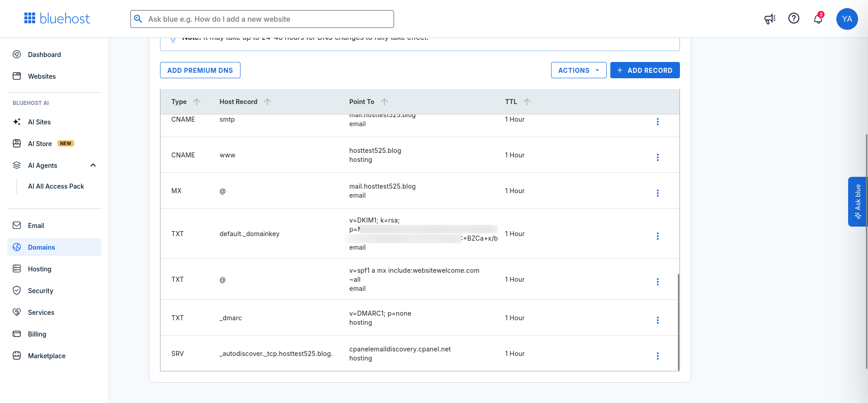Screen dimensions: 868x403
Task: Open the notifications bell icon
Action: pos(818,19)
